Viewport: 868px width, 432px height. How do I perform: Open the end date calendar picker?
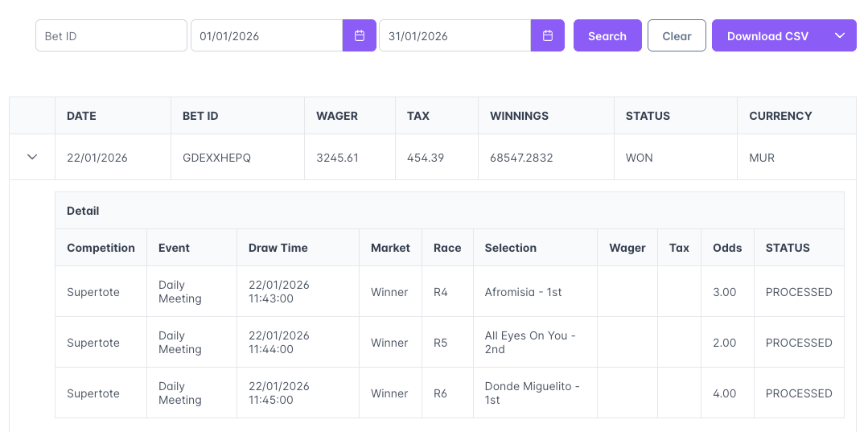(548, 35)
